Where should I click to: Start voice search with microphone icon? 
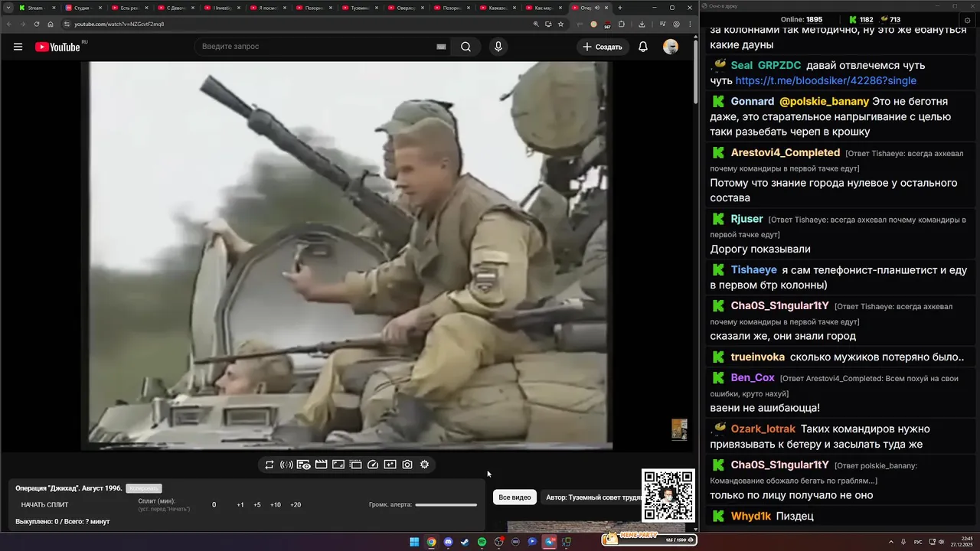(498, 47)
